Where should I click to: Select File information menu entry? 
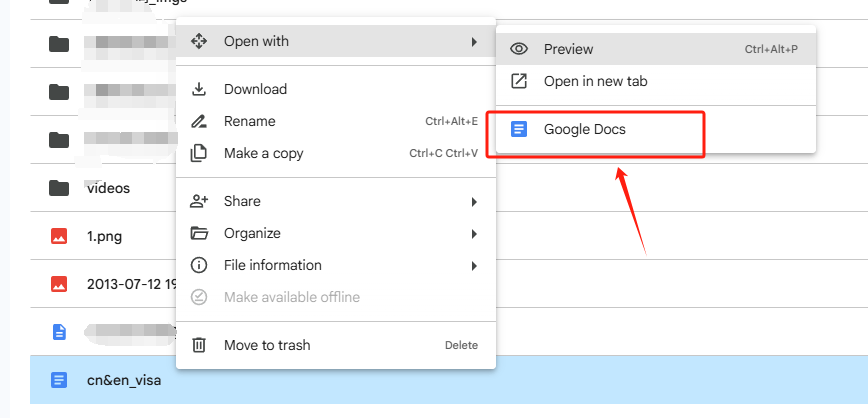(x=335, y=265)
